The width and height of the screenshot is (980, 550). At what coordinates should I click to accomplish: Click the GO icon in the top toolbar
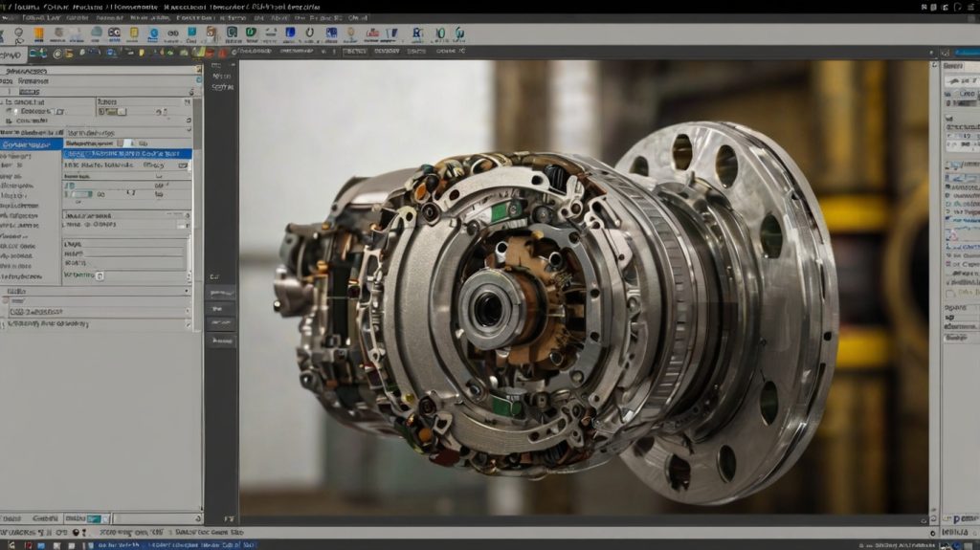115,33
